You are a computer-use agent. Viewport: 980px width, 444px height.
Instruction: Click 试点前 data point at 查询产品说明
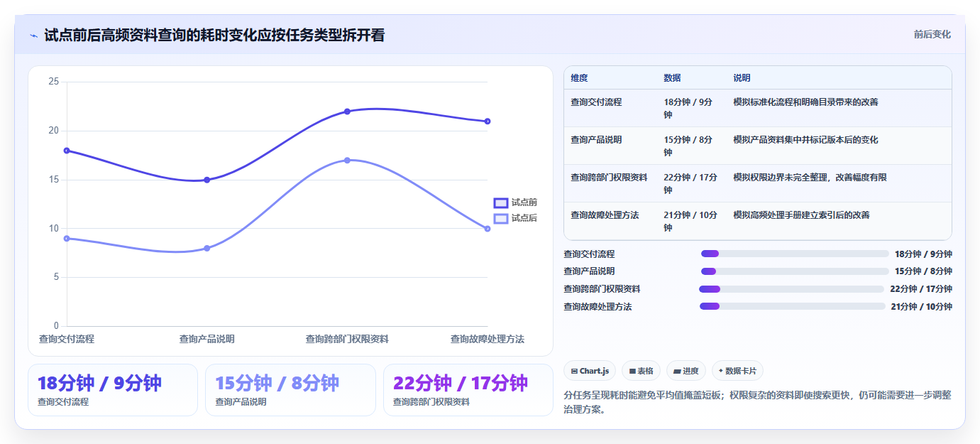(x=207, y=180)
